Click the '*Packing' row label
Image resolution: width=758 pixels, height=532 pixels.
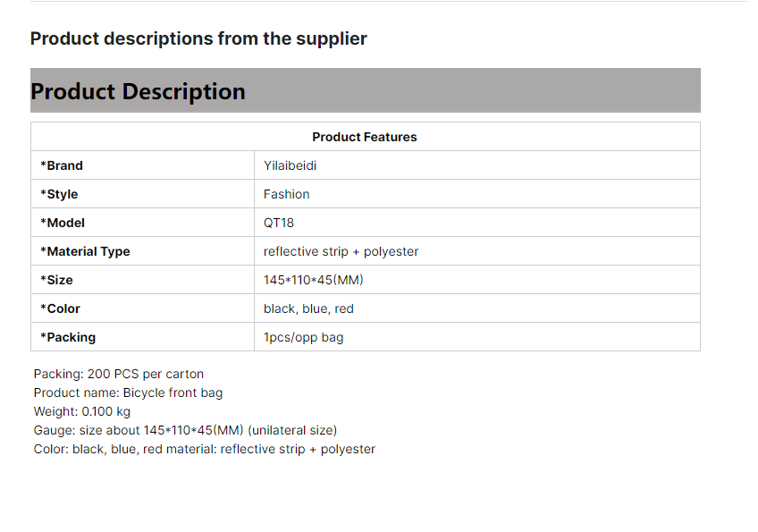point(68,337)
